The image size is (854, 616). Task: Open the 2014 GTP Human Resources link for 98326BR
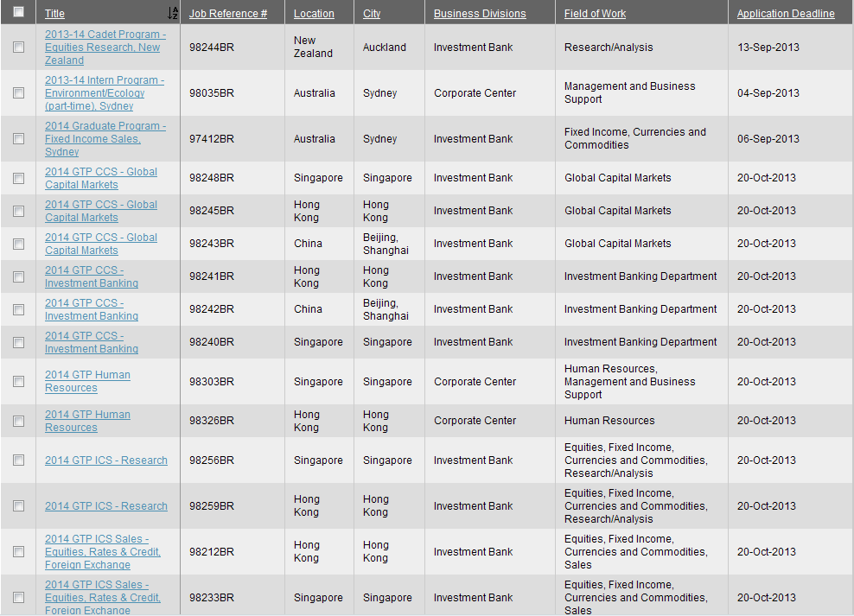coord(87,421)
